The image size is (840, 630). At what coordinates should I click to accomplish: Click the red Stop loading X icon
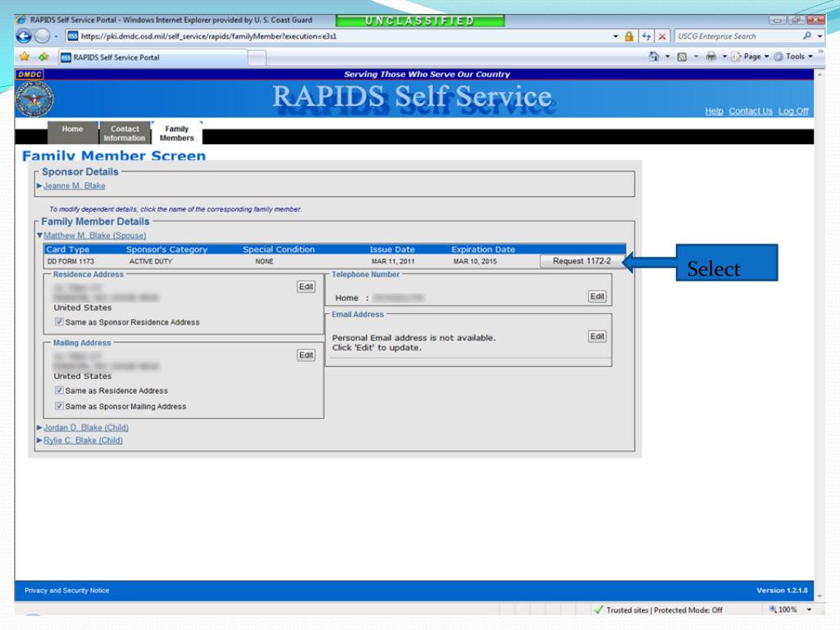[x=663, y=36]
